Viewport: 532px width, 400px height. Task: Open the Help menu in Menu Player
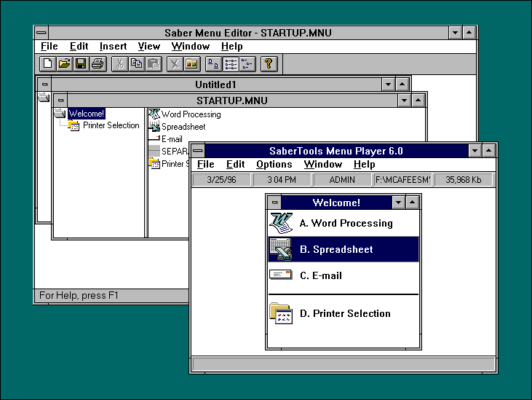pyautogui.click(x=364, y=165)
